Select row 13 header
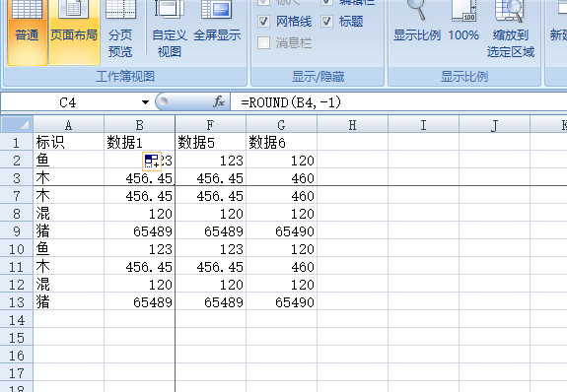 pos(17,301)
